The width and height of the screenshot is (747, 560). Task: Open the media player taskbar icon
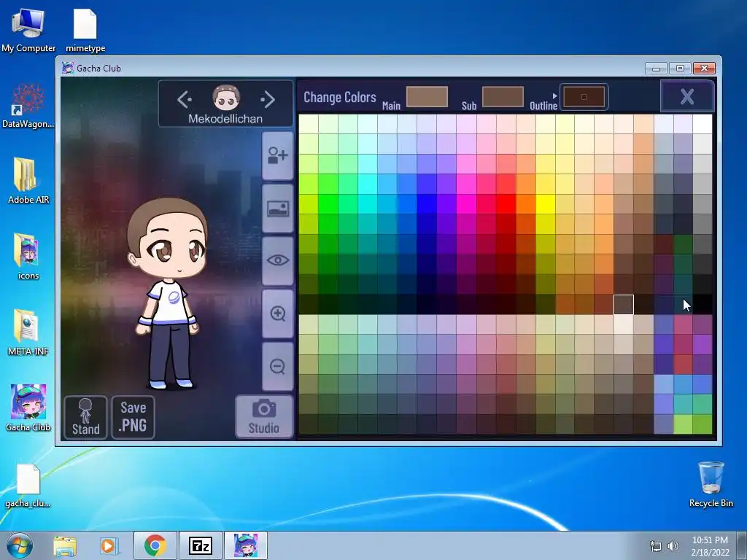pos(109,545)
